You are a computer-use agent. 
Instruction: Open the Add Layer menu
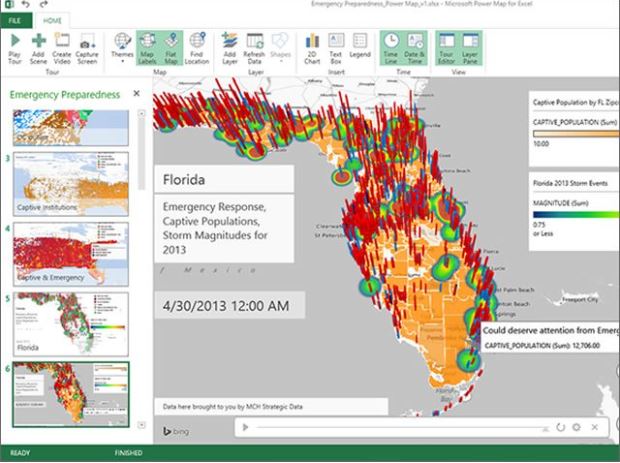pos(229,48)
